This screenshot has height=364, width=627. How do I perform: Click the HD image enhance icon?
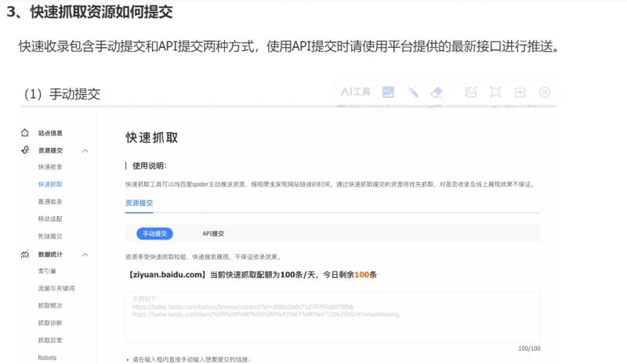click(x=388, y=92)
